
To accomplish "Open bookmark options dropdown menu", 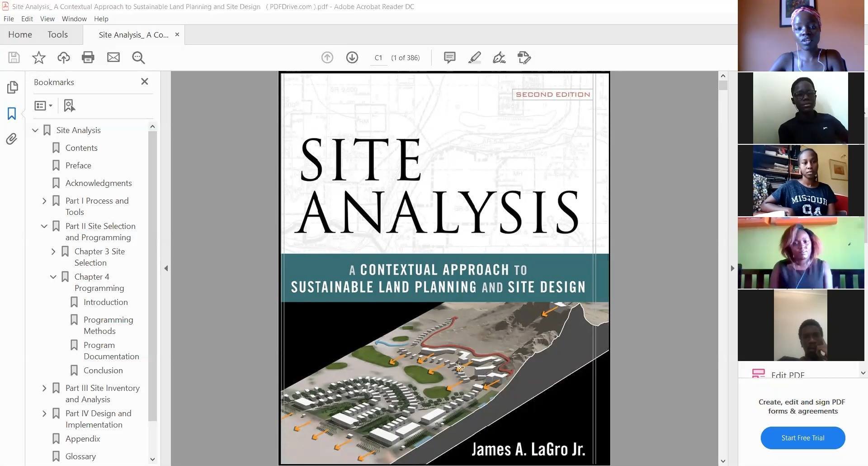I will pos(43,105).
